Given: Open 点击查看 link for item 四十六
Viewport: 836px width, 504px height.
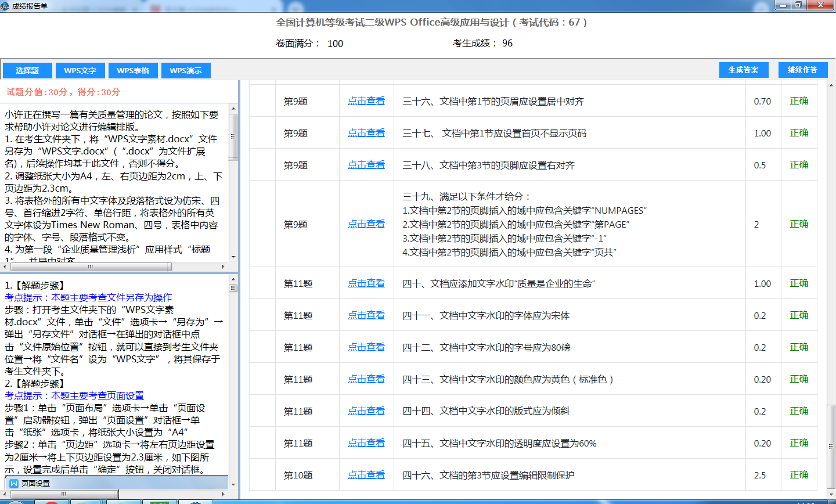Looking at the screenshot, I should point(366,475).
